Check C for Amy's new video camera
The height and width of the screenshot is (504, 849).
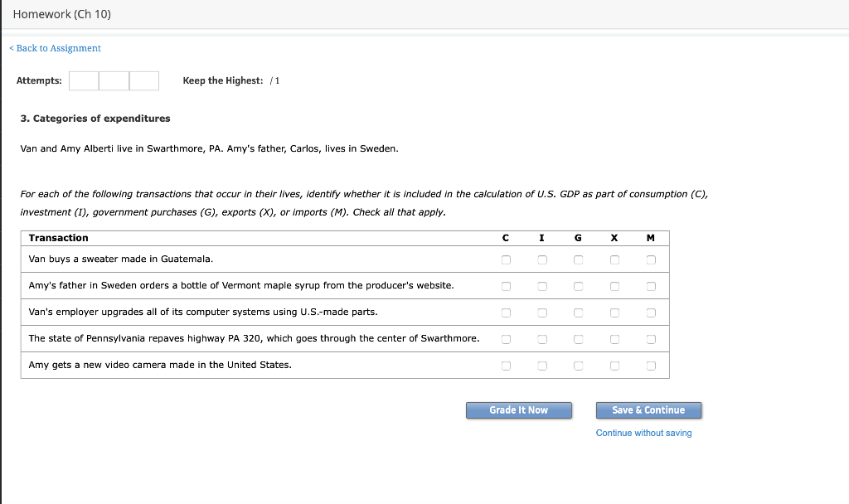(505, 365)
